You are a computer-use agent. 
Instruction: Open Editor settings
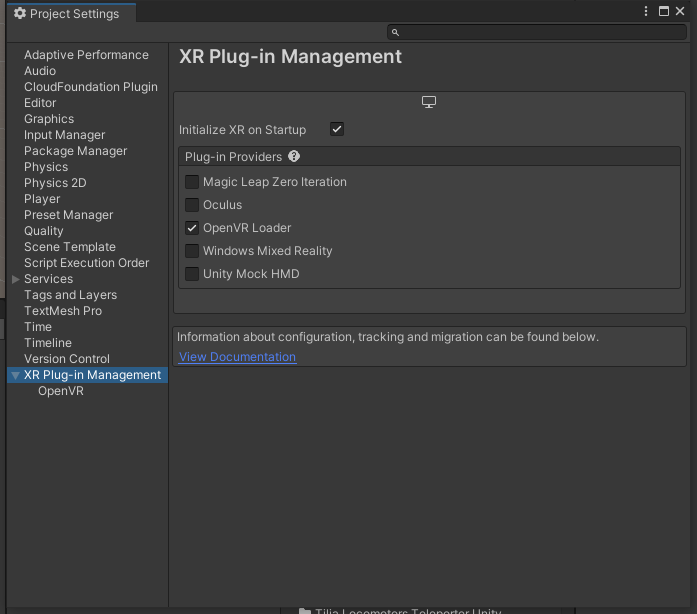tap(40, 103)
